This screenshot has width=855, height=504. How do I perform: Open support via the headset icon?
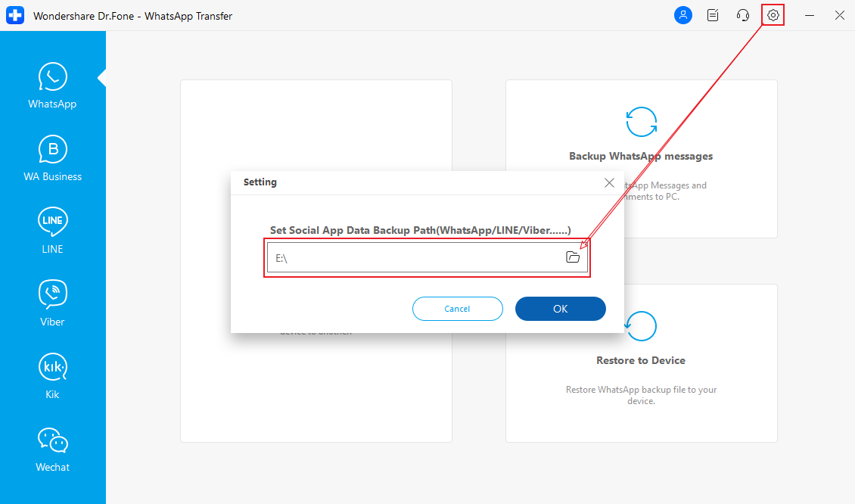[743, 15]
